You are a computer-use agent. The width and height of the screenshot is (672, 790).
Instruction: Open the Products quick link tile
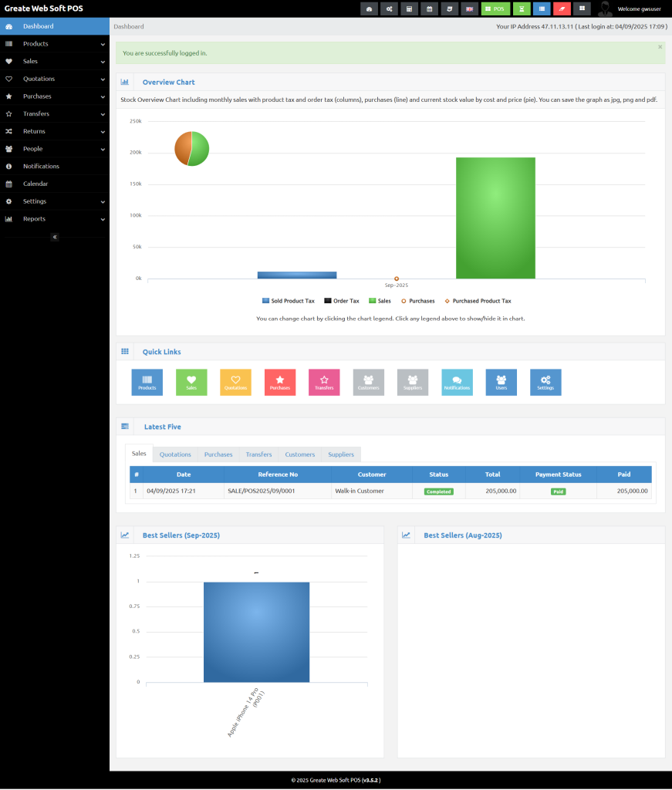coord(147,382)
